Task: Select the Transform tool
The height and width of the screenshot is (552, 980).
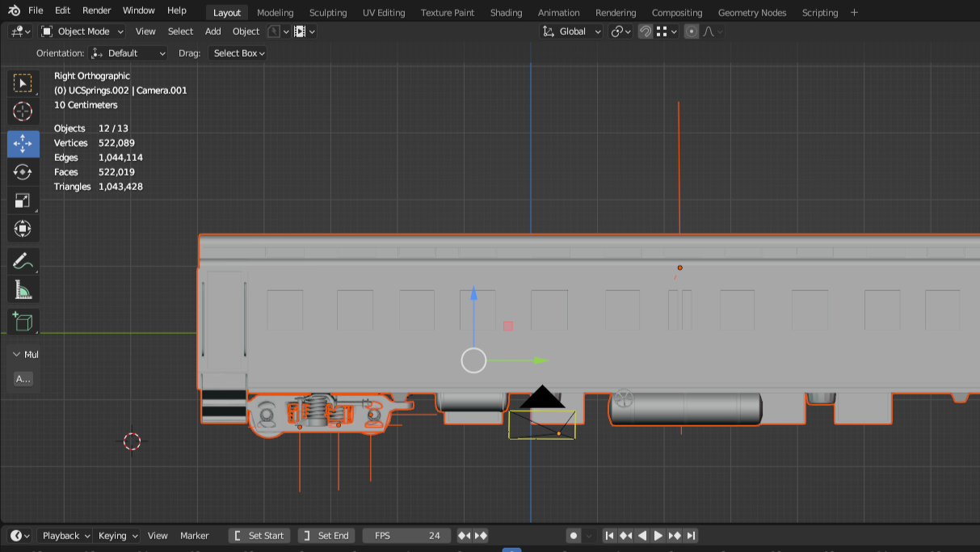Action: (x=23, y=229)
